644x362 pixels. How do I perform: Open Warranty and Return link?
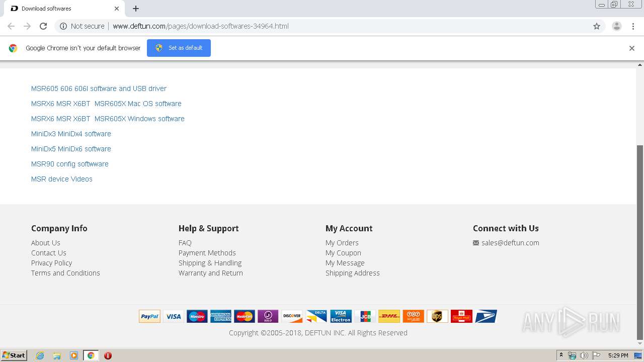(x=211, y=273)
